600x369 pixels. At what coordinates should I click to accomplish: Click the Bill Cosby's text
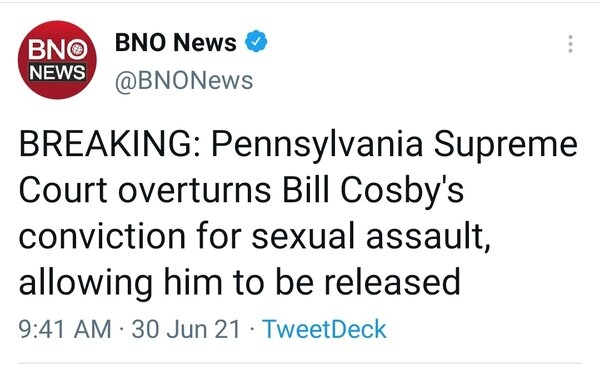tap(373, 191)
